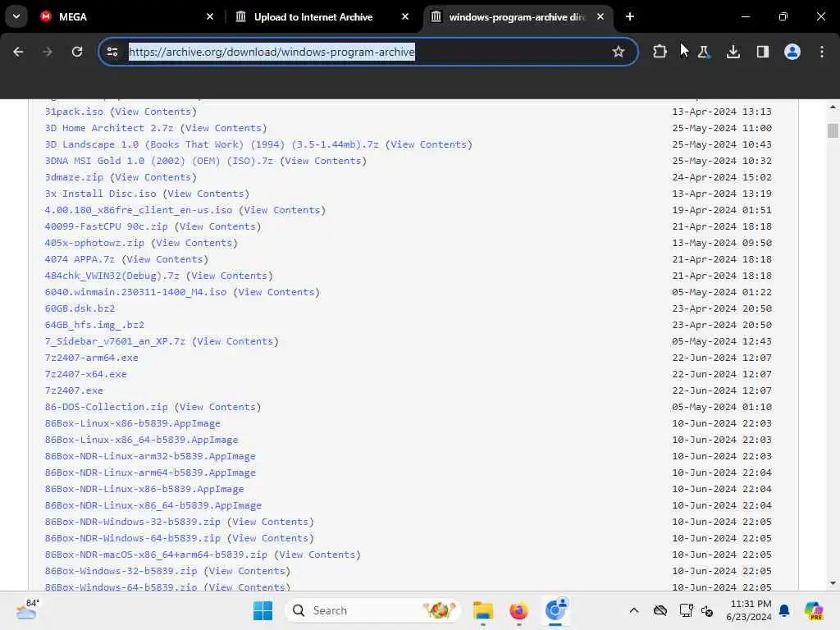Switch to the MEGA tab

pyautogui.click(x=127, y=16)
